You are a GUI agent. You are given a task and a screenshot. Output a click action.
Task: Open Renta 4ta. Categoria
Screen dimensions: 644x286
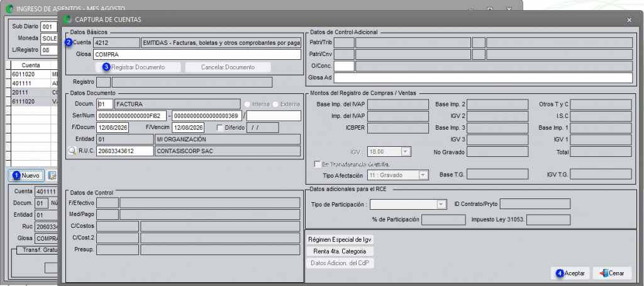340,251
